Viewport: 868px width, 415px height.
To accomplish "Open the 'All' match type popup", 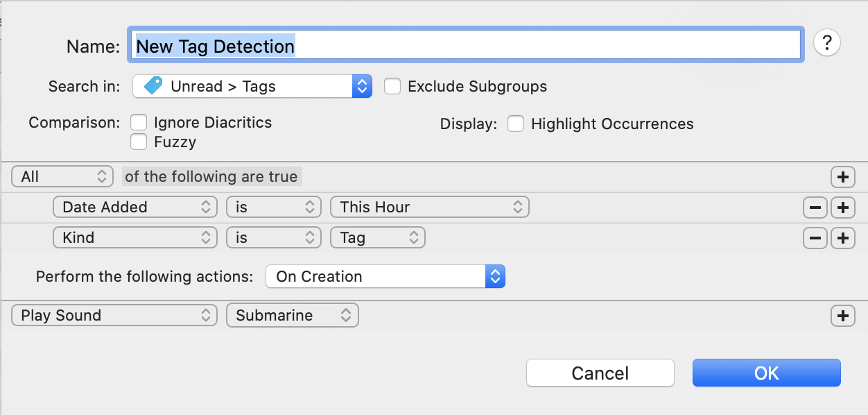I will [62, 176].
